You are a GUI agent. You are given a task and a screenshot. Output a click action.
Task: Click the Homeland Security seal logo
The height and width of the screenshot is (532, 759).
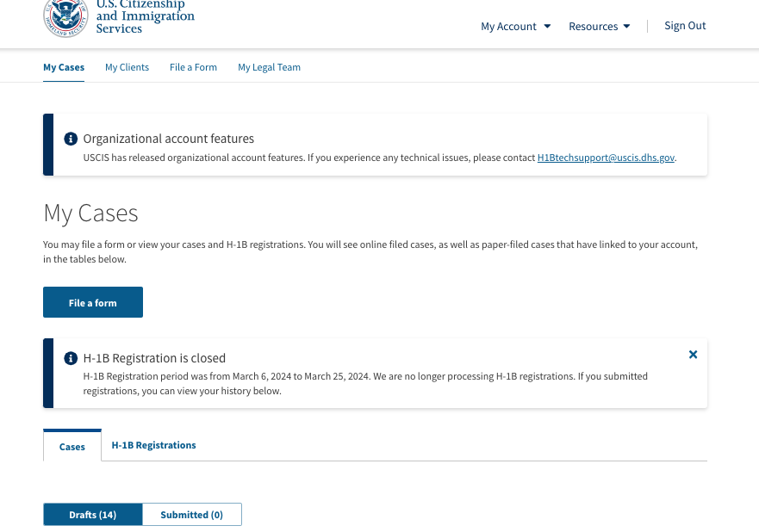(65, 17)
